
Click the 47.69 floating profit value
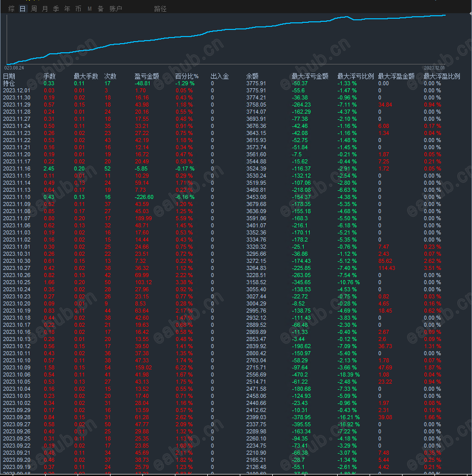(385, 367)
